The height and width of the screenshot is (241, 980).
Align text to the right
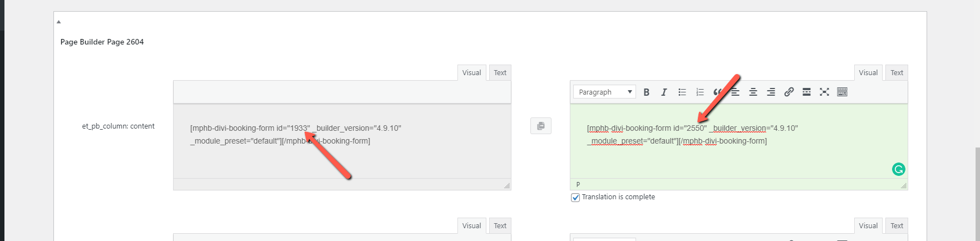point(771,92)
